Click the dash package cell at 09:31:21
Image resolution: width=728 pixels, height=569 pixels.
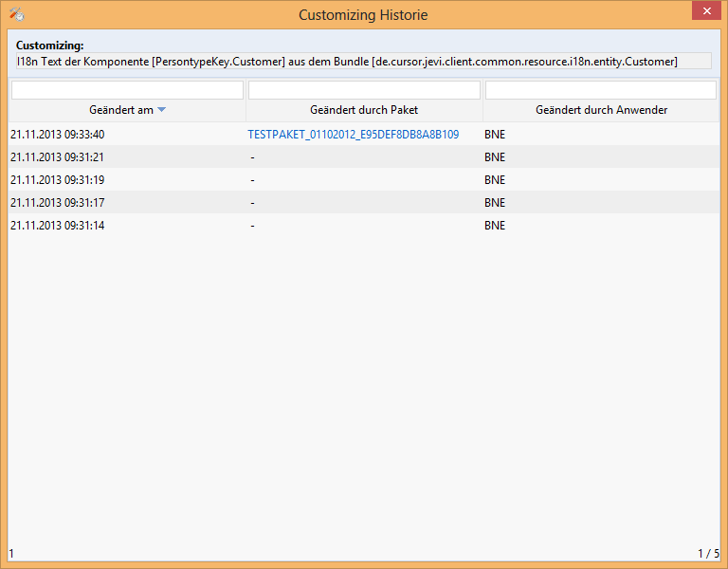(x=253, y=157)
